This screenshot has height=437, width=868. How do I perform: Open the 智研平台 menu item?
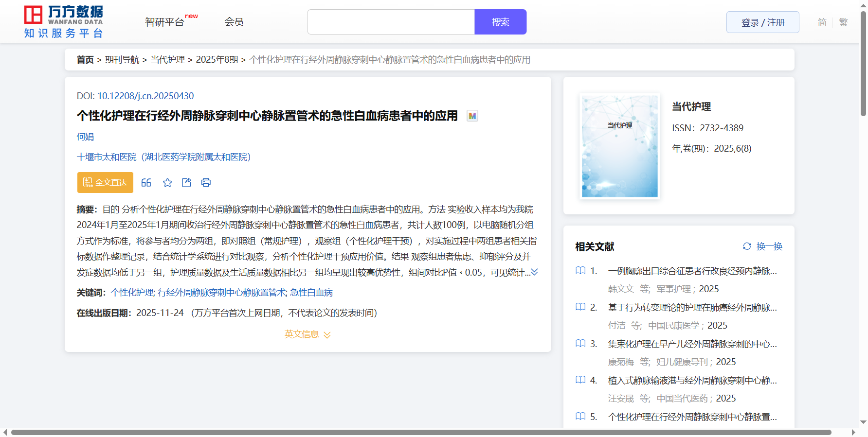coord(164,22)
